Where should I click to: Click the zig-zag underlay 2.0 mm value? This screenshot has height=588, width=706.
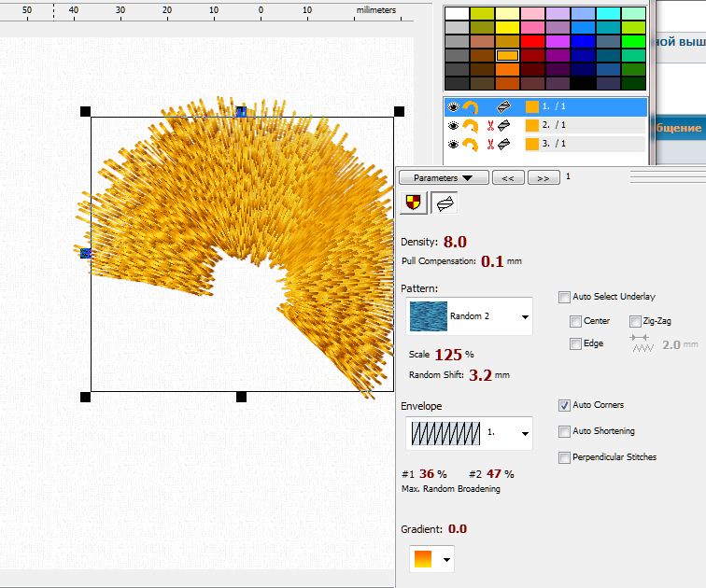point(671,345)
